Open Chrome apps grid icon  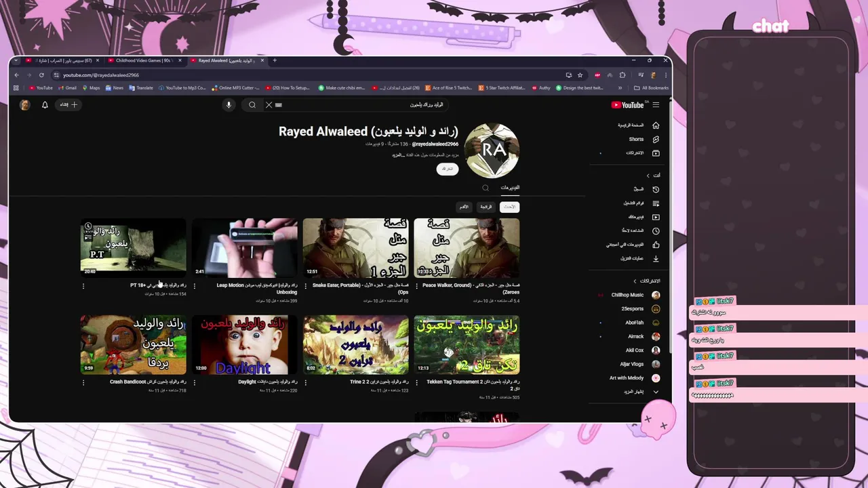[16, 87]
